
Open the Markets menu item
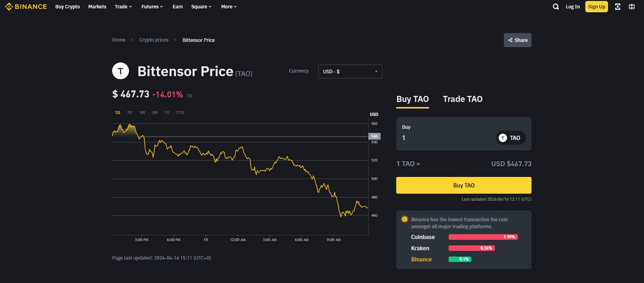pos(97,7)
